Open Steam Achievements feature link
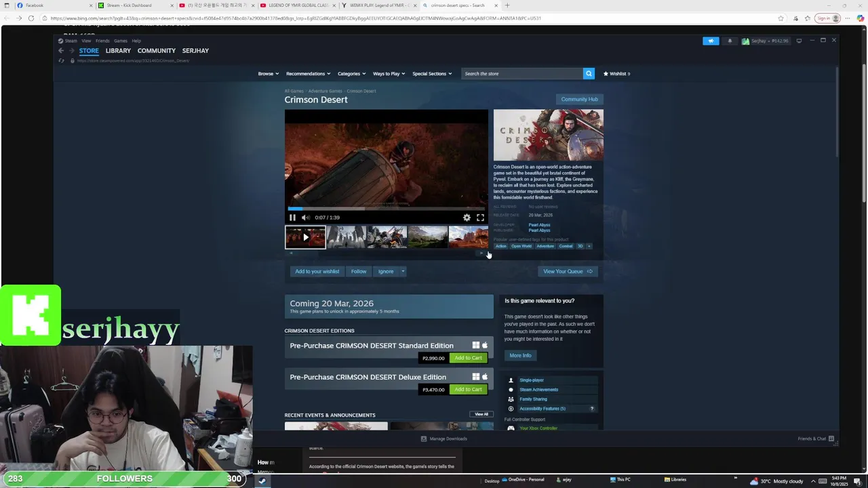 (x=538, y=390)
